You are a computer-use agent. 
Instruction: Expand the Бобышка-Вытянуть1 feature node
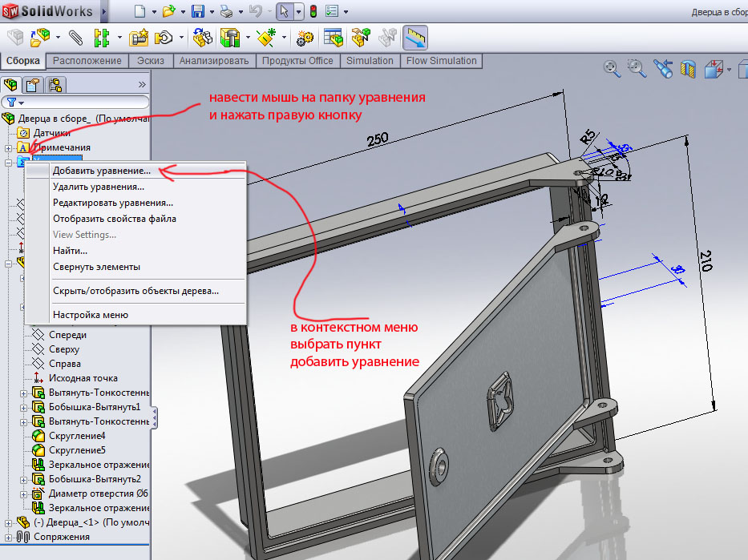tap(22, 407)
